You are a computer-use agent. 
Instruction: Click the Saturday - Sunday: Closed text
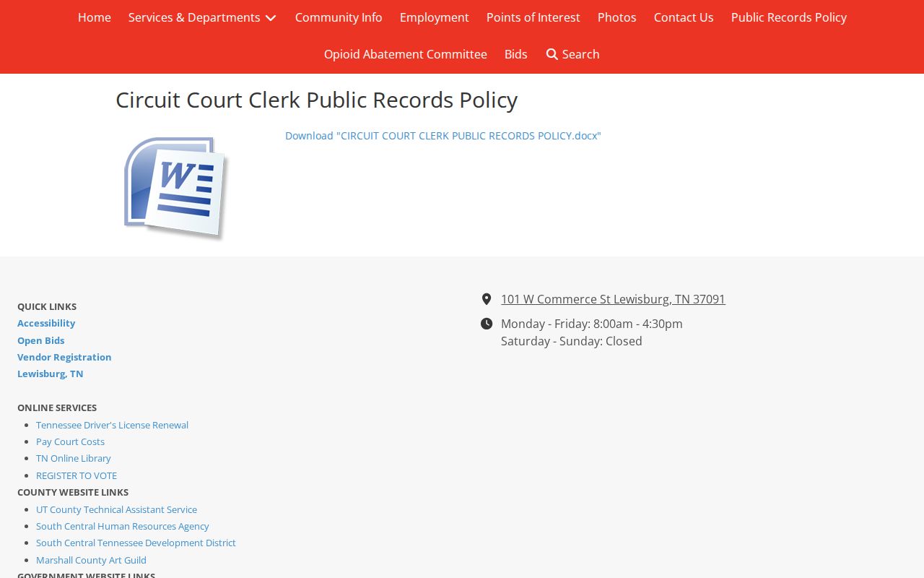click(x=572, y=341)
